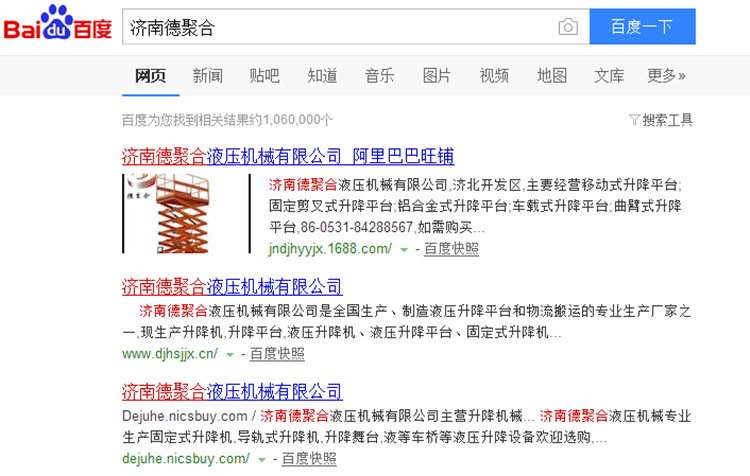
Task: Expand arrow next to dejuhe.nicsbuy.com
Action: 262,460
